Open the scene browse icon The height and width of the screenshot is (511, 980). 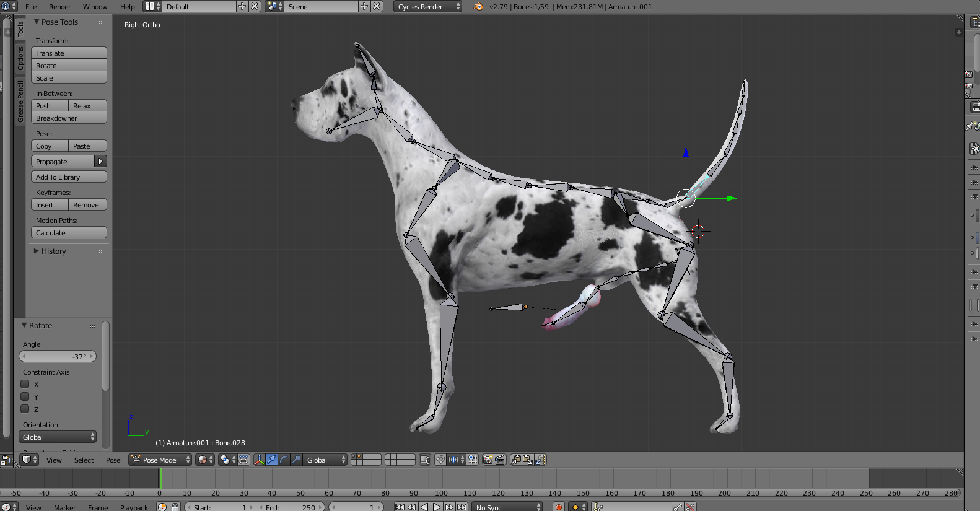(274, 7)
